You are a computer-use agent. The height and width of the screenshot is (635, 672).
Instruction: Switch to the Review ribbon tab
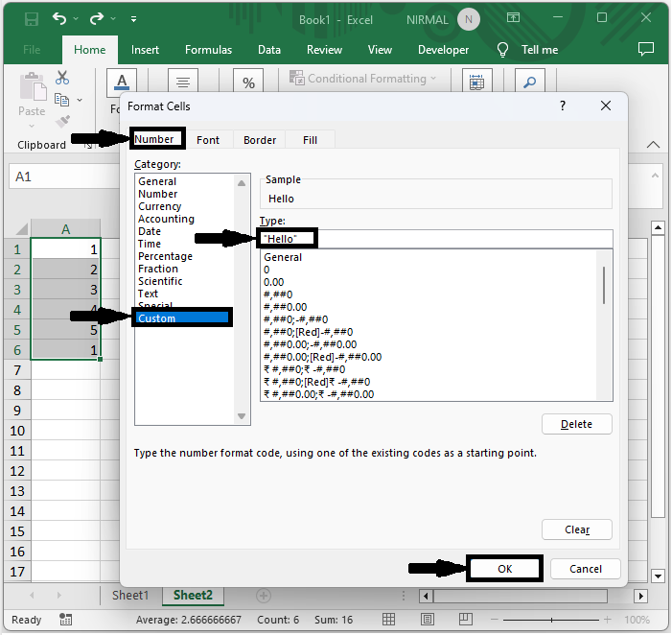[x=324, y=50]
